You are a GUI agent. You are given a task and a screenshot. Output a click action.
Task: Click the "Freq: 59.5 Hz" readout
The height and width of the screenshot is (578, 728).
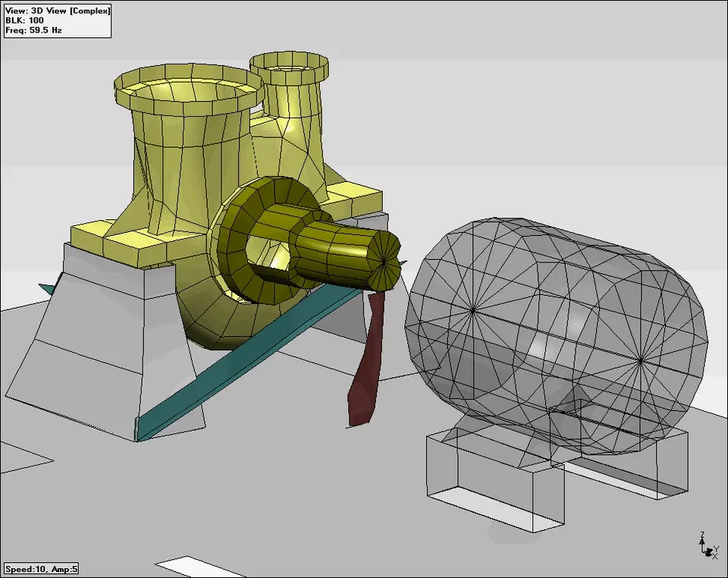33,30
